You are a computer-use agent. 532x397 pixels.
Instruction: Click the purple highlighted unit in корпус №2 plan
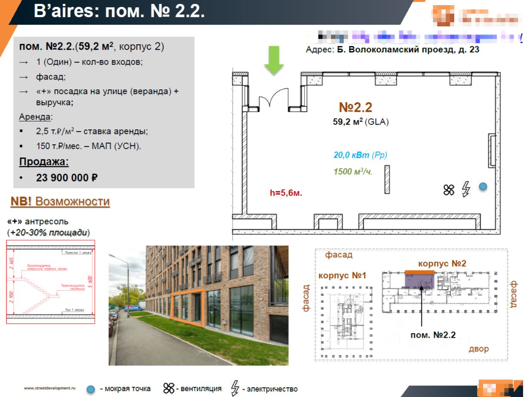(419, 282)
